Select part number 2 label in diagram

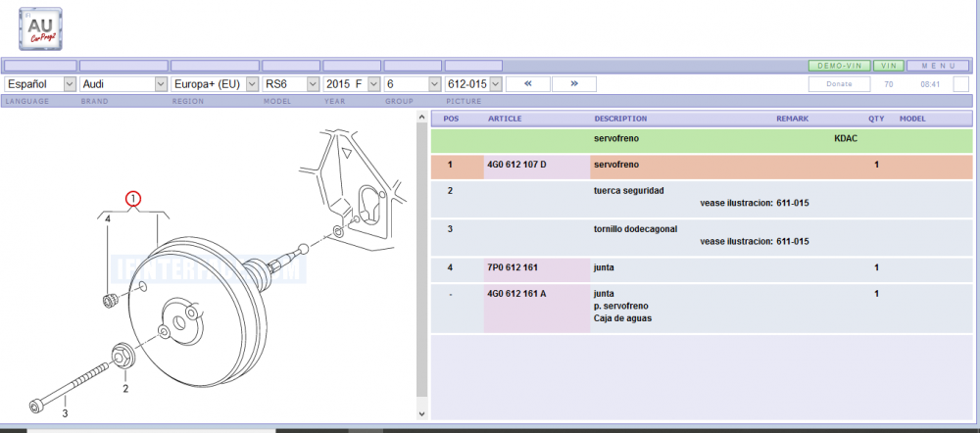point(125,389)
